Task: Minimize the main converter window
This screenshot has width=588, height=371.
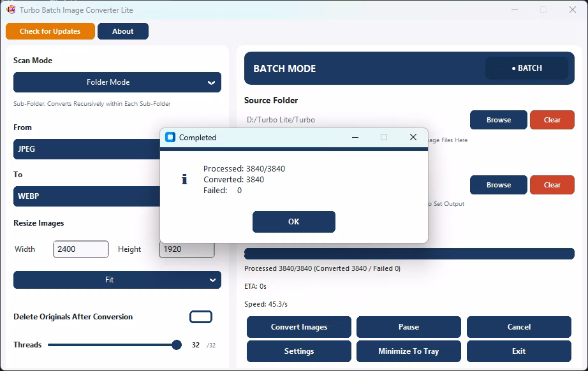Action: tap(515, 10)
